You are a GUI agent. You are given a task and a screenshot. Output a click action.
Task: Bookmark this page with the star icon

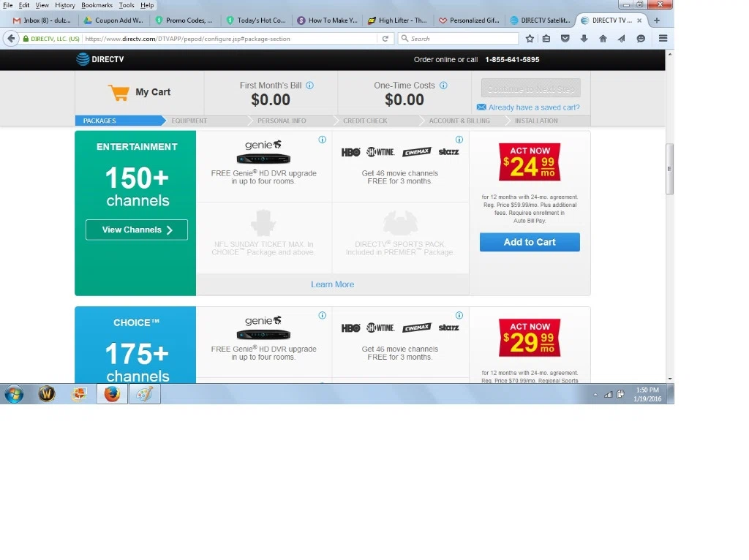(x=530, y=39)
